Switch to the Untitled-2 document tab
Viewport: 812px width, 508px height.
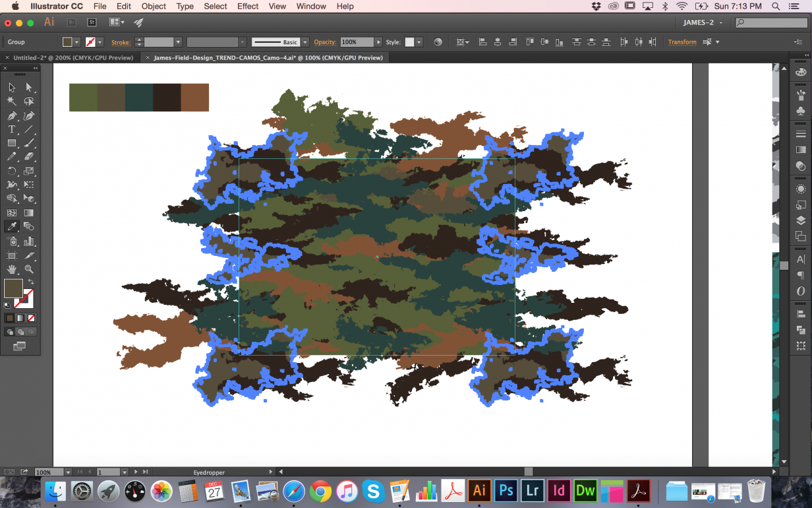72,57
